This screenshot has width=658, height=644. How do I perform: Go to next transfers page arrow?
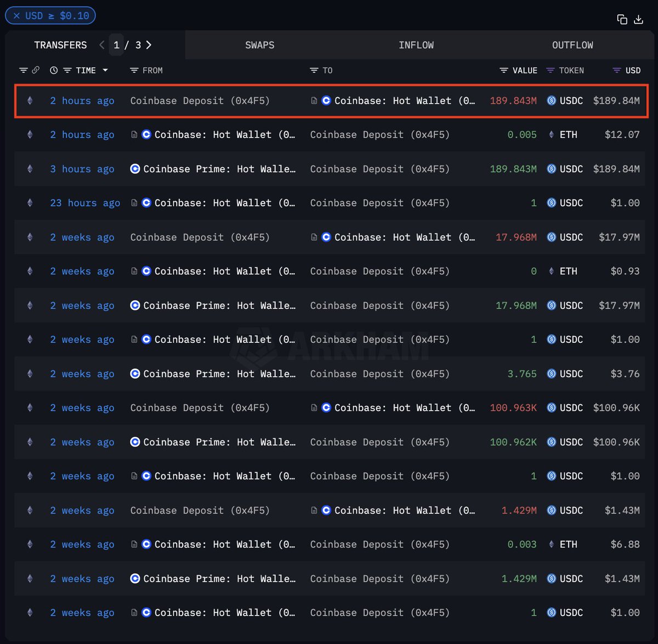click(149, 45)
